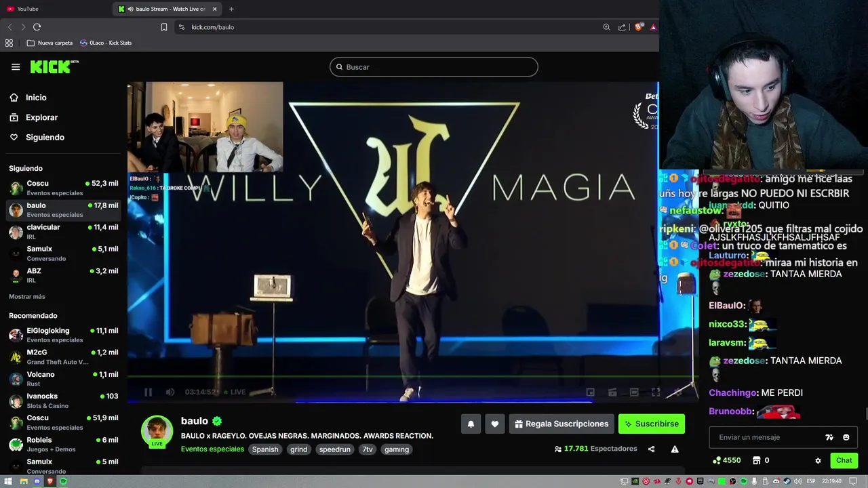The image size is (868, 488).
Task: Open emote picker in chat input
Action: coord(846,437)
